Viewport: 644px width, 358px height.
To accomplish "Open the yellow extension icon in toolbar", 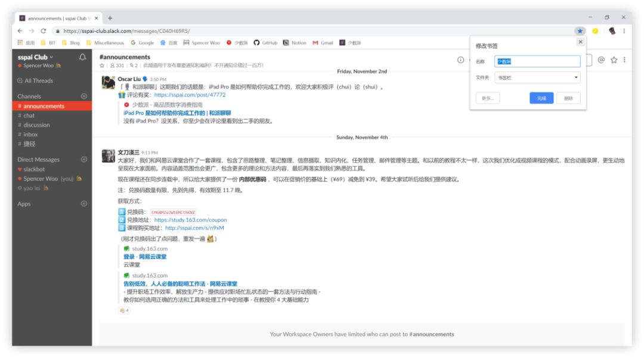I will 595,31.
